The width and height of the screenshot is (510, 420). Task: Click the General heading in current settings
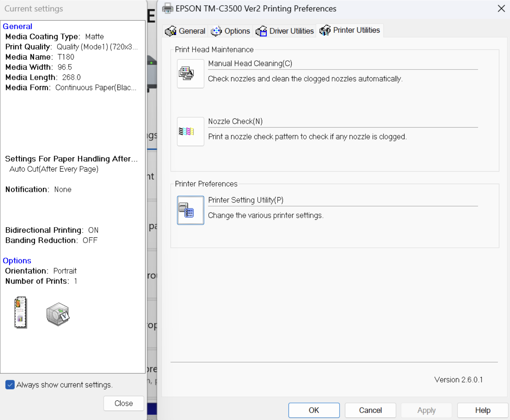tap(17, 27)
